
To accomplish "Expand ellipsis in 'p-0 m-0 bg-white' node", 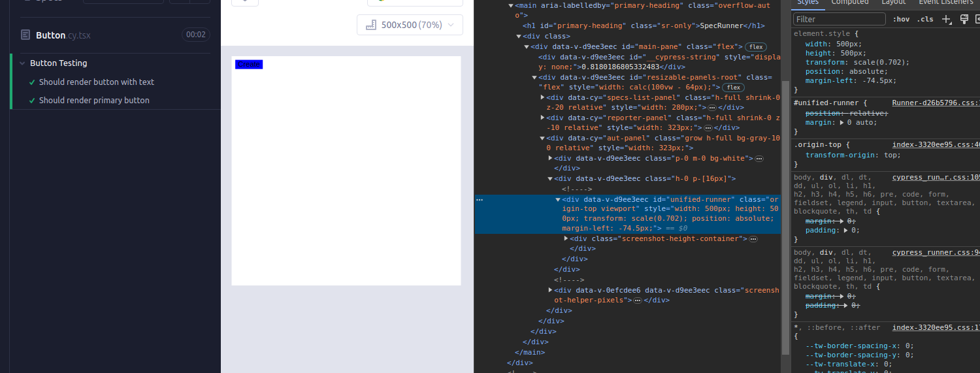I will 759,159.
